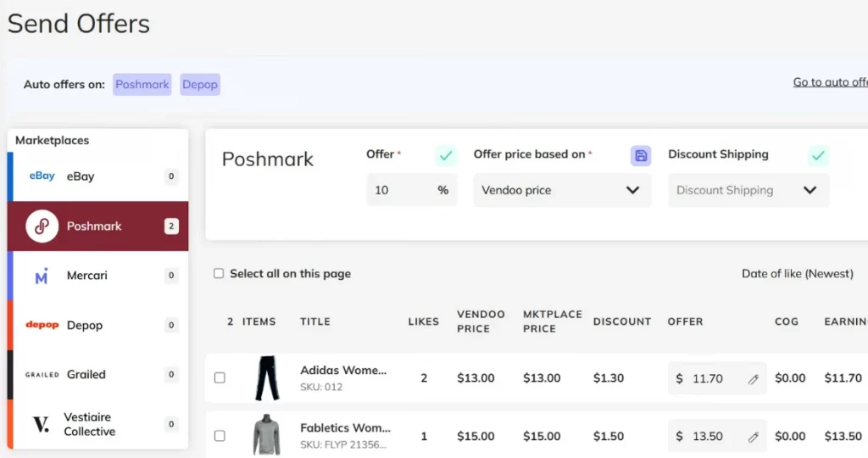The image size is (868, 458).
Task: Select Poshmark marketplace tab
Action: coord(98,226)
